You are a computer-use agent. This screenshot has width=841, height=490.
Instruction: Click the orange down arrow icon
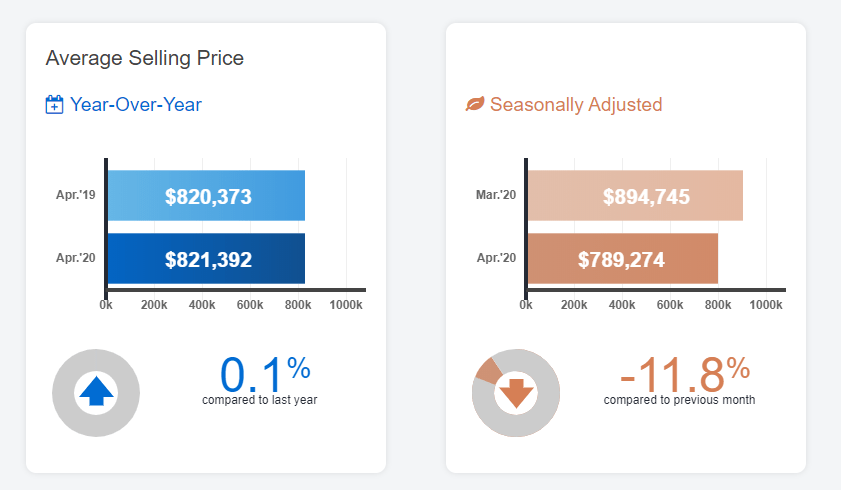tap(516, 392)
